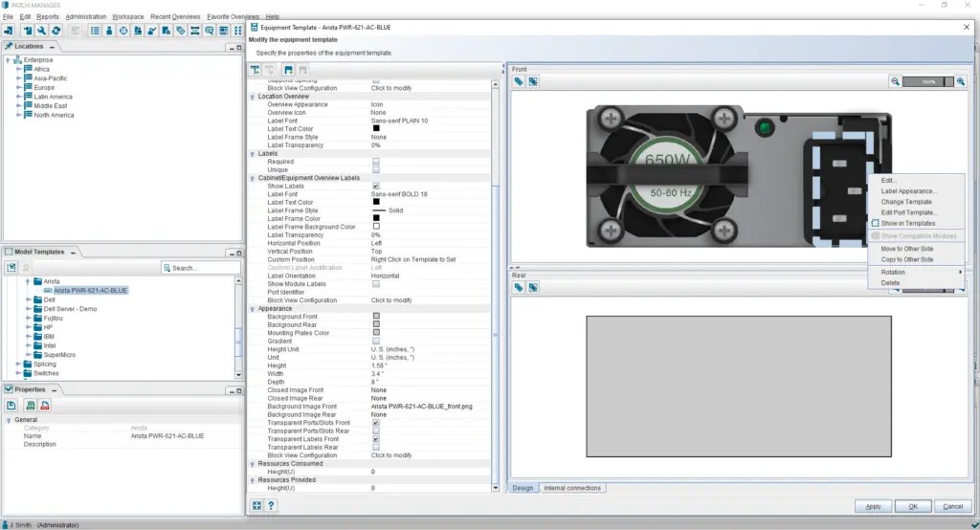The image size is (980, 530).
Task: Click the second tag icon in Rear panel
Action: point(533,288)
